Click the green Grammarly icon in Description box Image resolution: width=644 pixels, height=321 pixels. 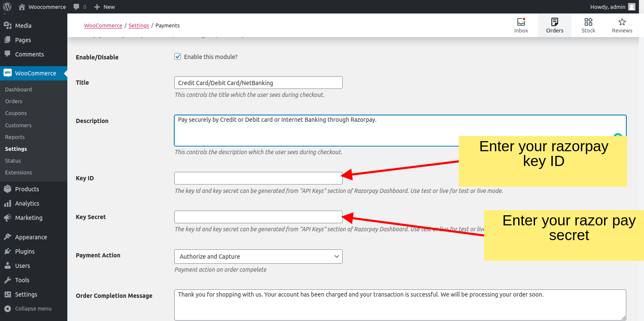coord(617,136)
